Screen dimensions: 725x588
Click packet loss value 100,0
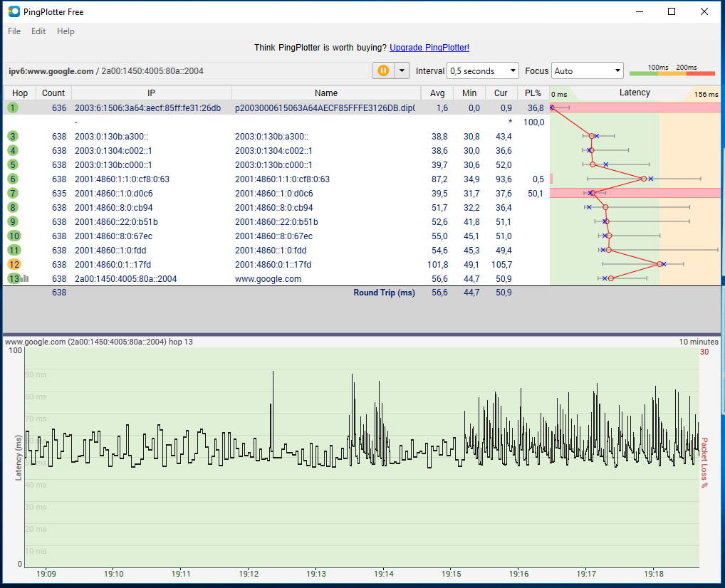[x=533, y=122]
